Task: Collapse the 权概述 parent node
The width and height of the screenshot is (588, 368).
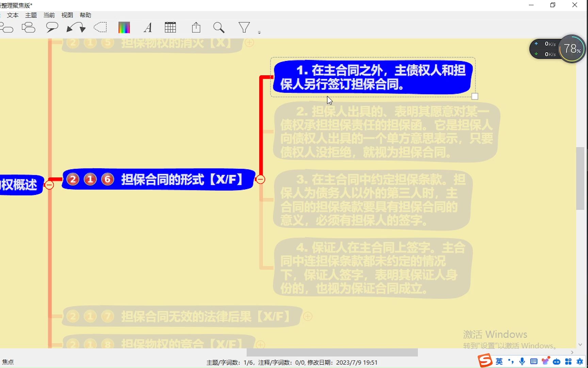Action: click(x=49, y=185)
